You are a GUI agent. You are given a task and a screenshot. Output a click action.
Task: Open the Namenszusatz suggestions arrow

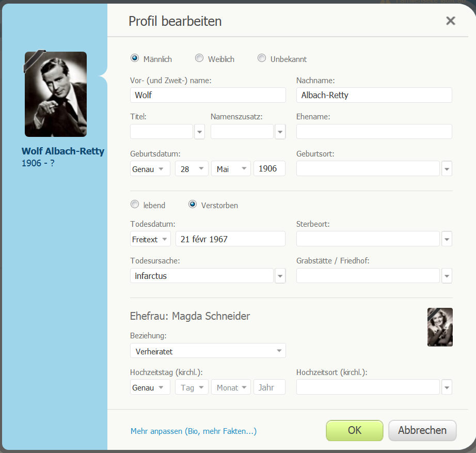280,132
